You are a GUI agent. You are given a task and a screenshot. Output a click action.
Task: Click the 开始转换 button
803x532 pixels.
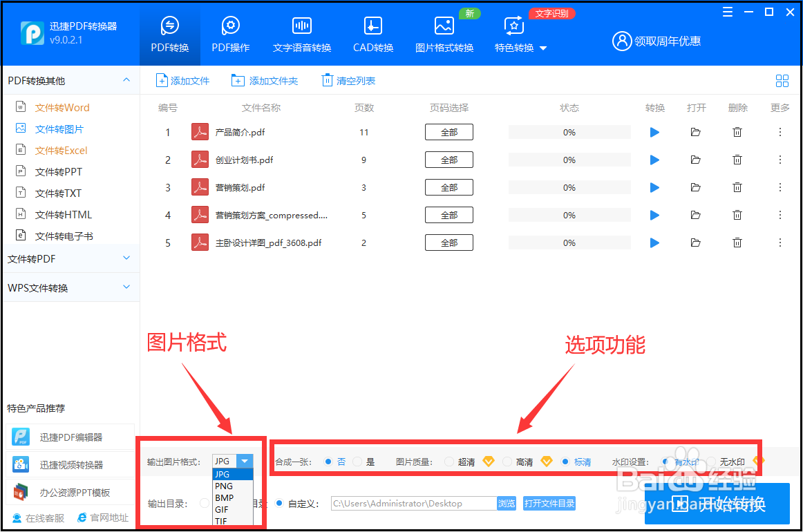pyautogui.click(x=717, y=504)
